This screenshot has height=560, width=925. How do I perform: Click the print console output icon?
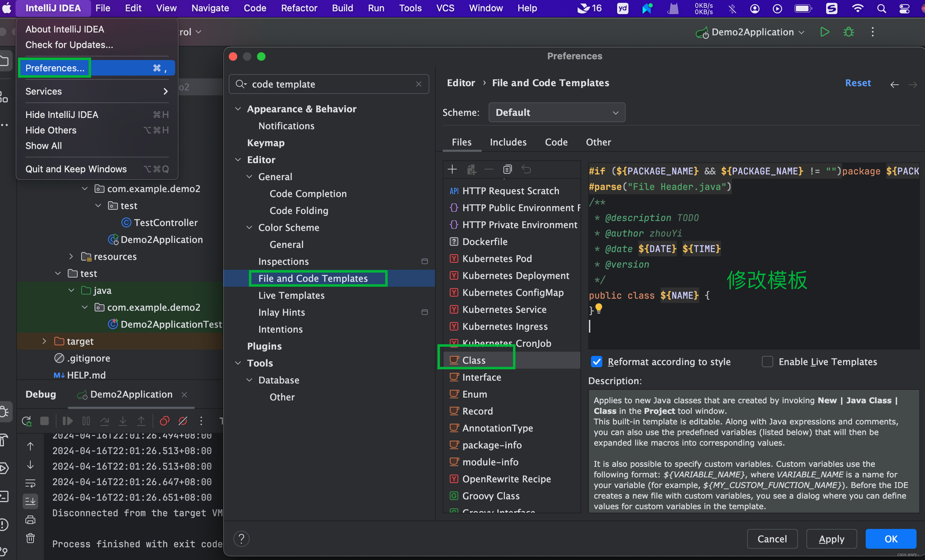30,520
